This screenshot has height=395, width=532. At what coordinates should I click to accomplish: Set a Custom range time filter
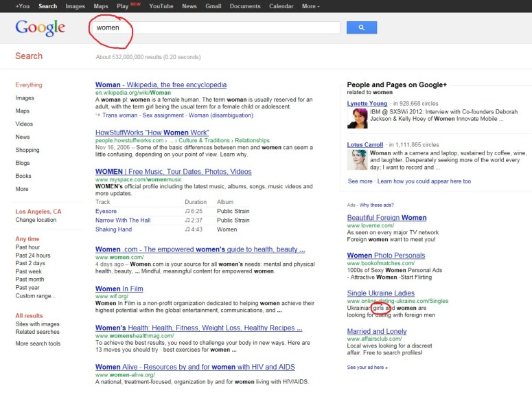click(x=35, y=296)
